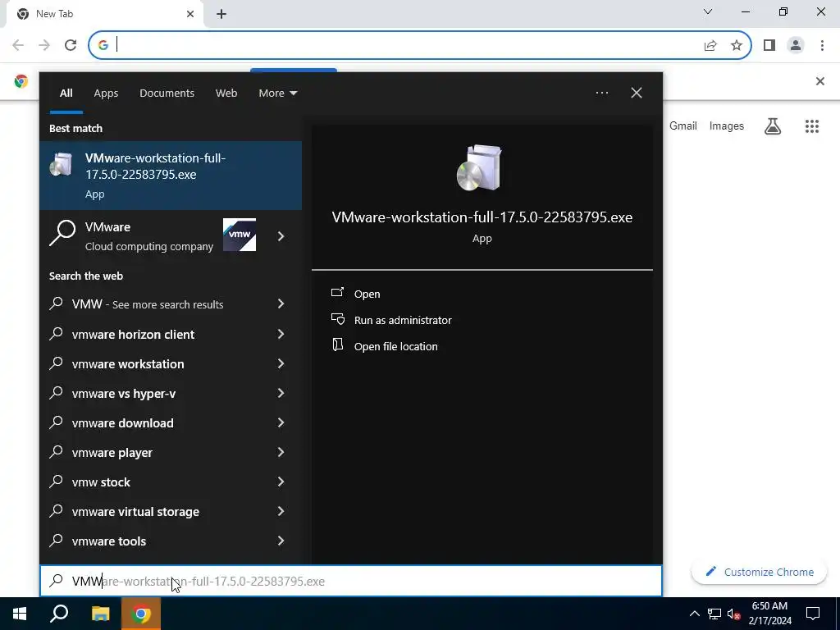Select the VMware-workstation-full best match result
Viewport: 840px width, 630px height.
[171, 176]
